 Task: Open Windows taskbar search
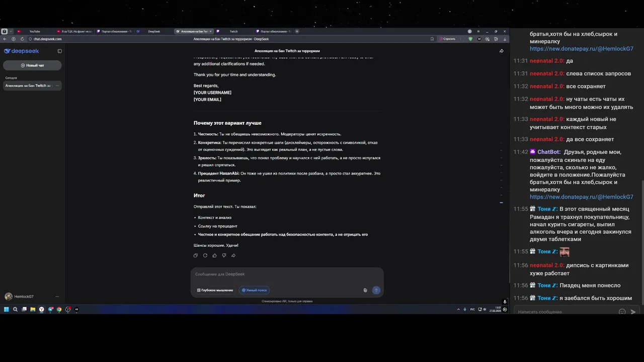tap(15, 309)
